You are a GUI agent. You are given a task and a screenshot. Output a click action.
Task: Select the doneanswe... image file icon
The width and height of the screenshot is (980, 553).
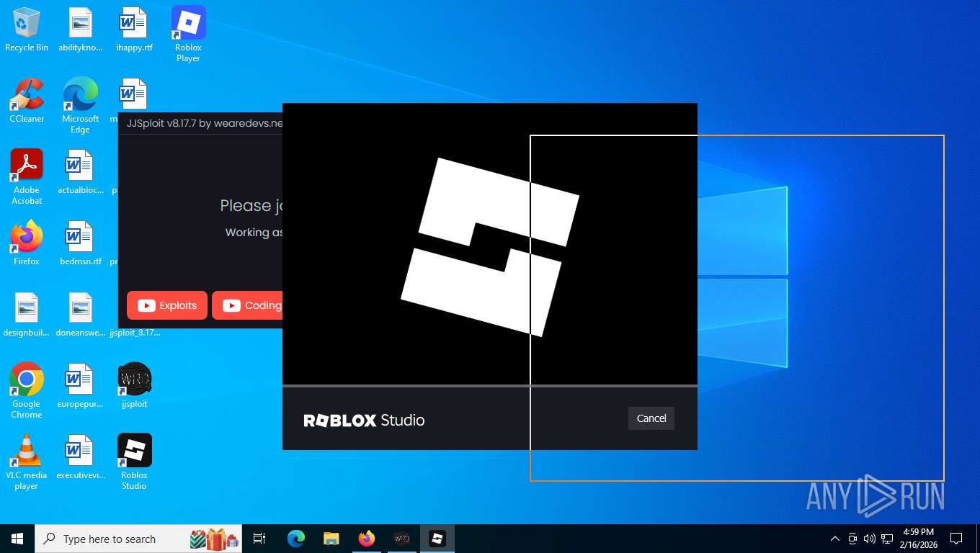click(x=80, y=315)
